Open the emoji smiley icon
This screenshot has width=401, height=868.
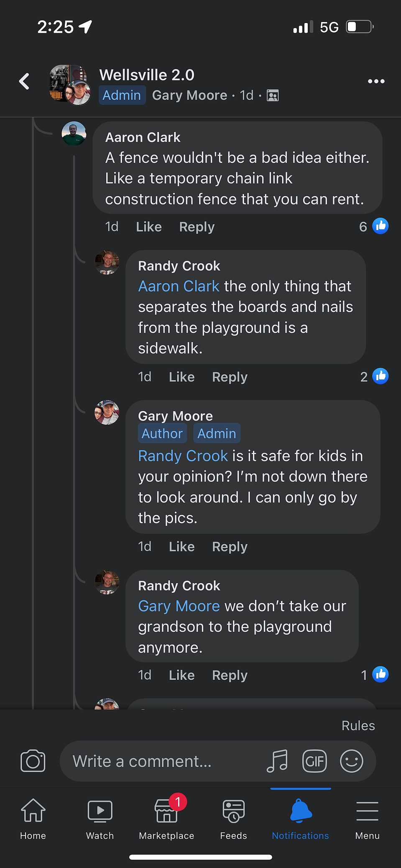point(351,761)
